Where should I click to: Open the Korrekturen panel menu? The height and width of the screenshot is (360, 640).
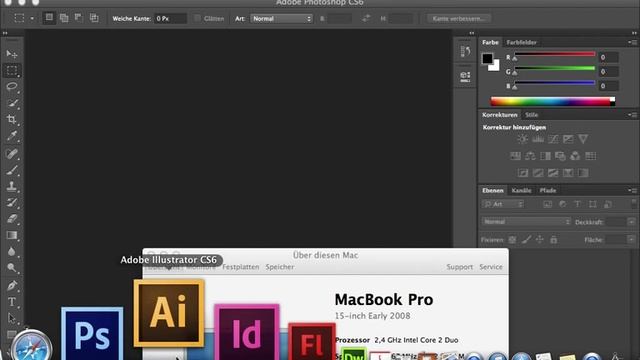tap(632, 115)
